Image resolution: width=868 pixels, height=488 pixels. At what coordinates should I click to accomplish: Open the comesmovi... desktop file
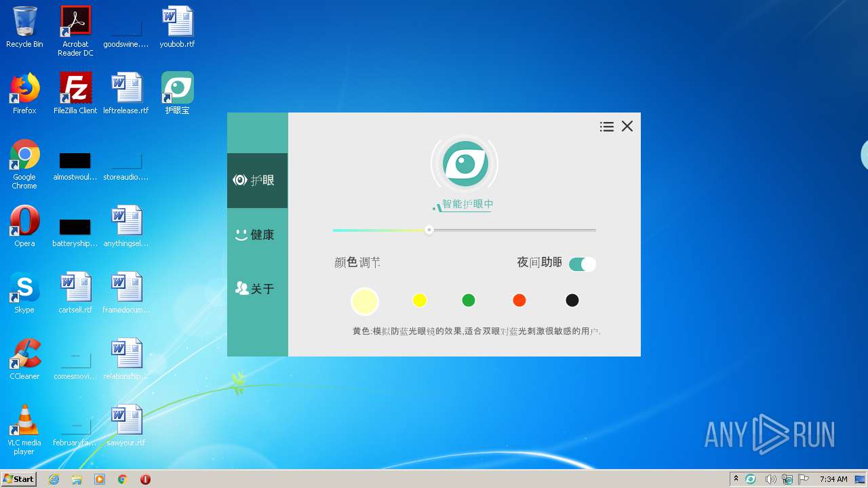click(x=75, y=365)
